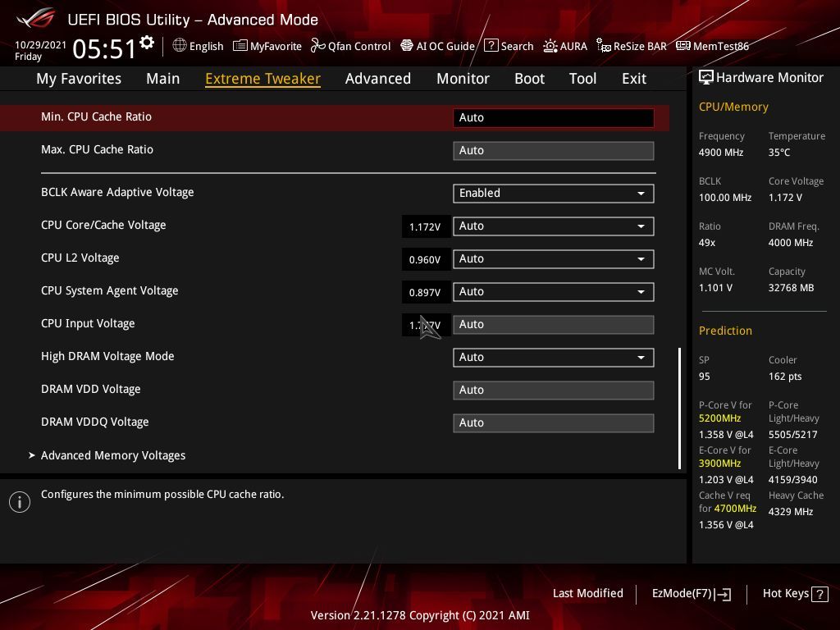Screen dimensions: 840x630
Task: Click the Search question-mark icon
Action: click(491, 46)
